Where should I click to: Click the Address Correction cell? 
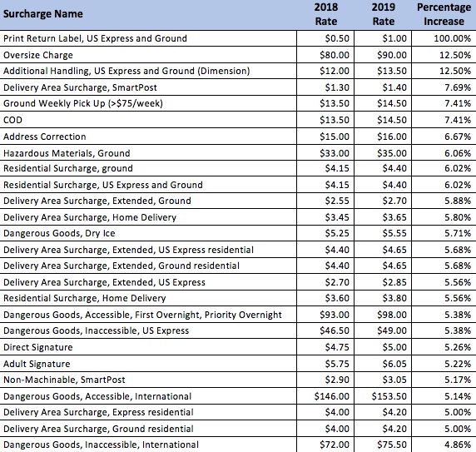[148, 137]
